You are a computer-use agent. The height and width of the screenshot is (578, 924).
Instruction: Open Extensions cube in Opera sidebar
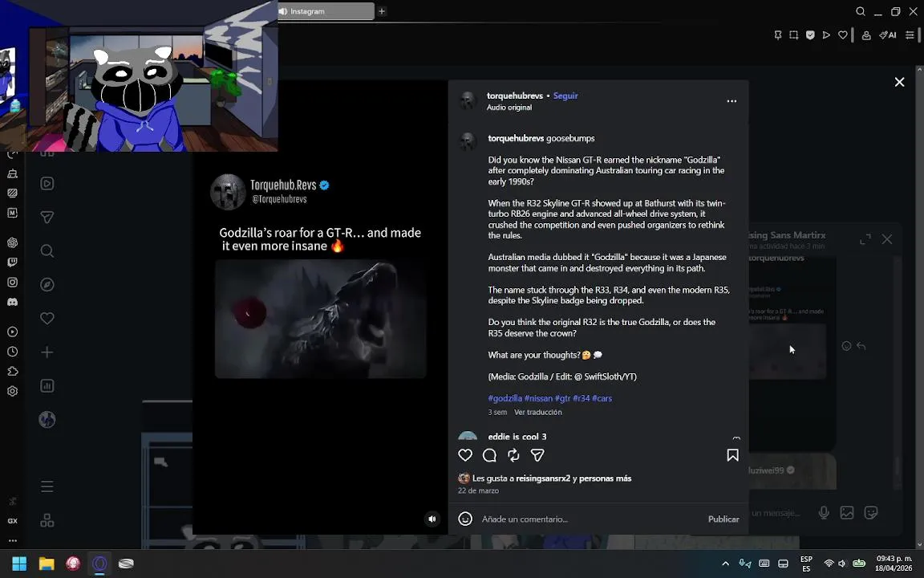tap(12, 372)
